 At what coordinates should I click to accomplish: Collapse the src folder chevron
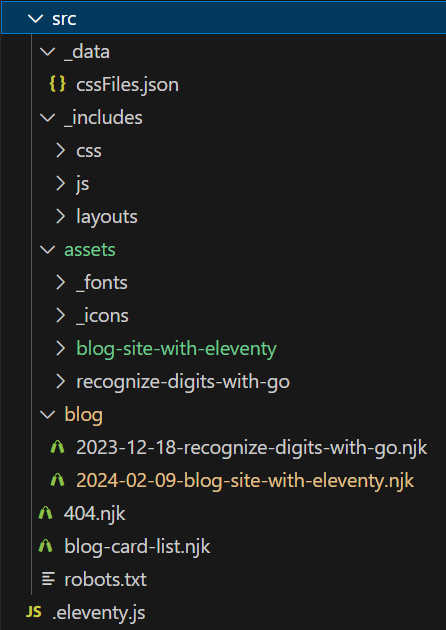pos(36,18)
